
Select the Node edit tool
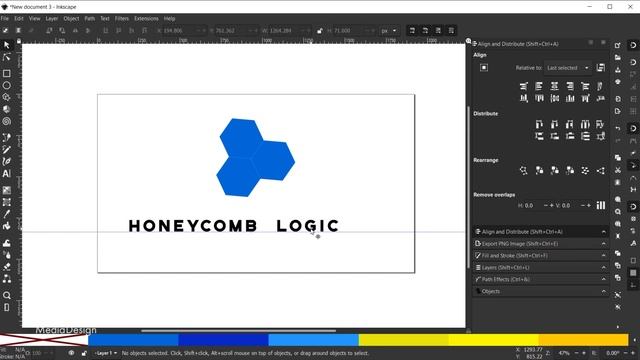pos(7,58)
